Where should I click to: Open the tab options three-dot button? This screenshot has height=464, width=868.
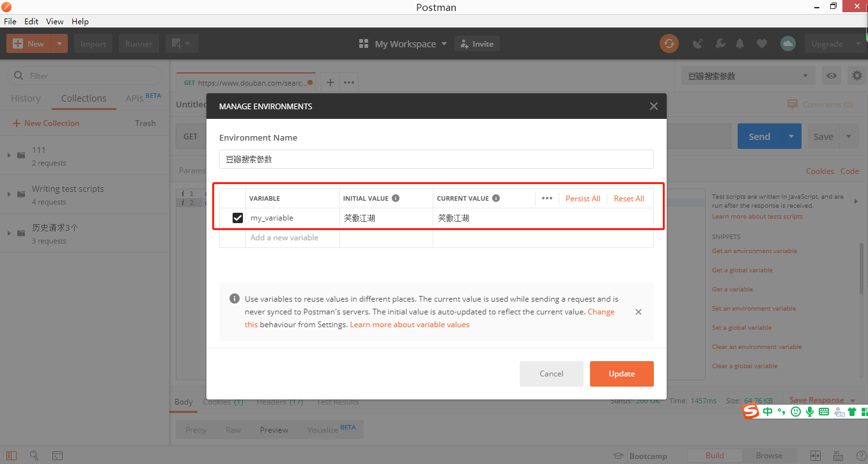[349, 82]
